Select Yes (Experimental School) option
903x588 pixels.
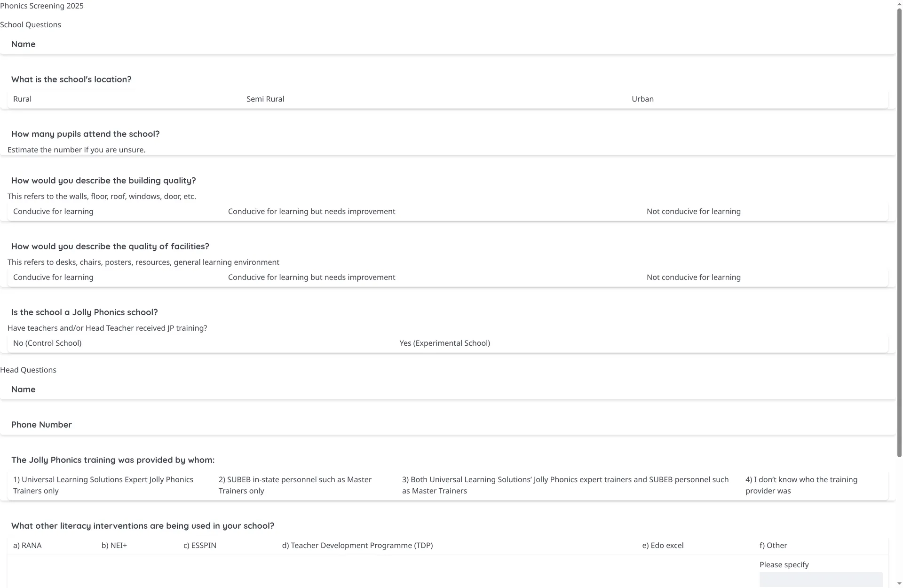tap(444, 343)
